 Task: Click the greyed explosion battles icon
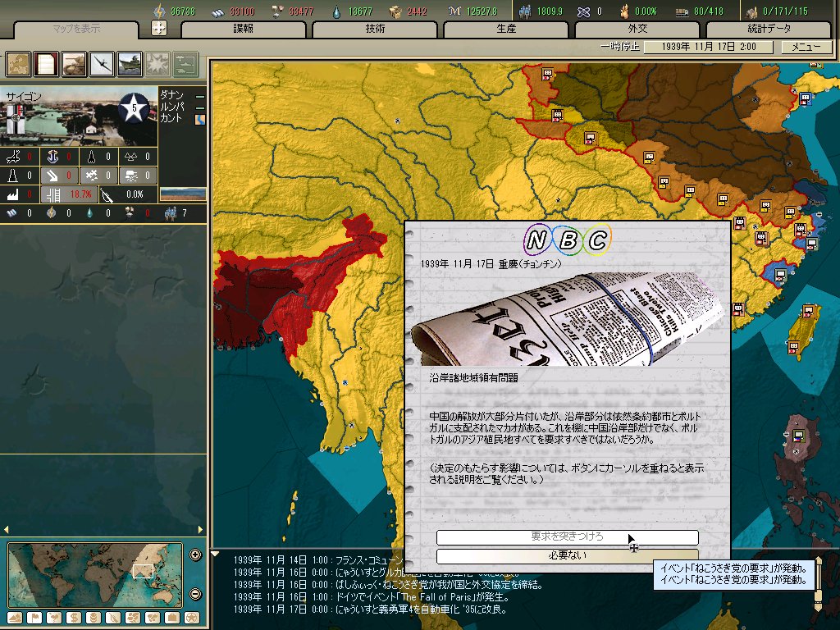tap(158, 64)
